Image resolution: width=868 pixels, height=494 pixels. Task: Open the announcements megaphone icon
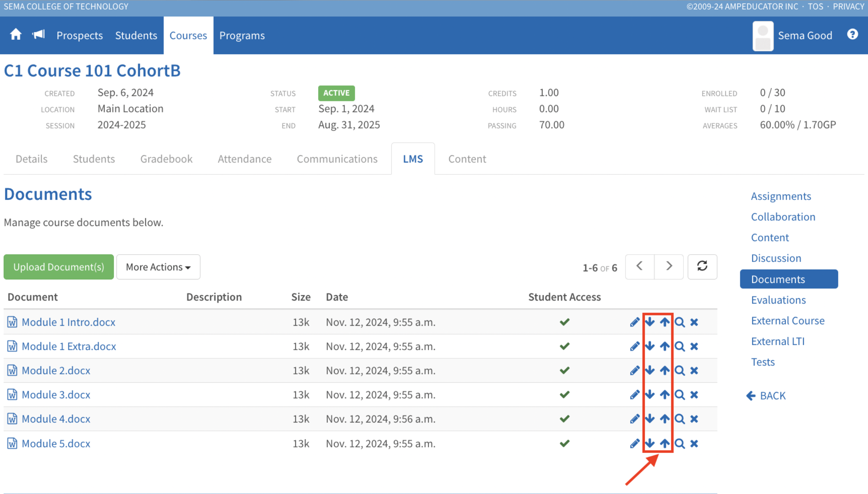click(39, 35)
